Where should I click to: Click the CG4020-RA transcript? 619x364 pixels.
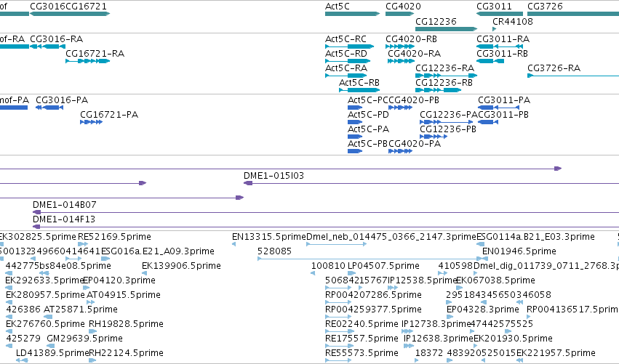click(401, 61)
